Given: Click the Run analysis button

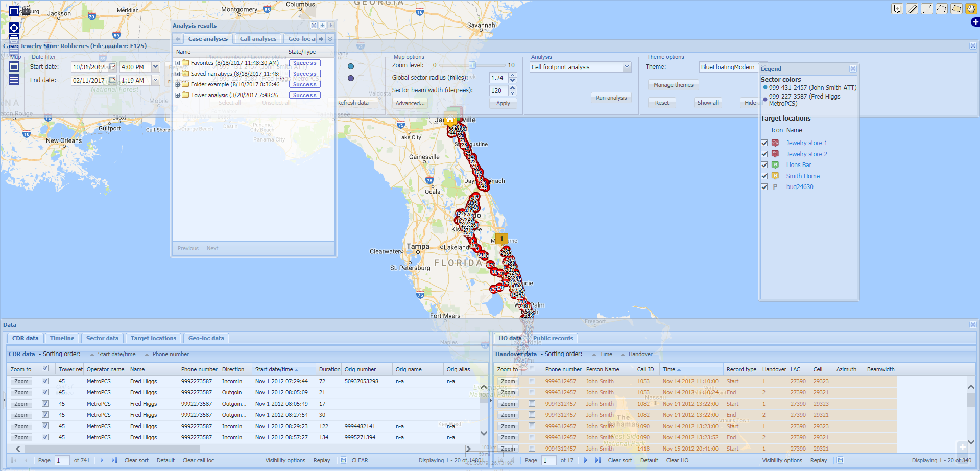Looking at the screenshot, I should point(611,98).
